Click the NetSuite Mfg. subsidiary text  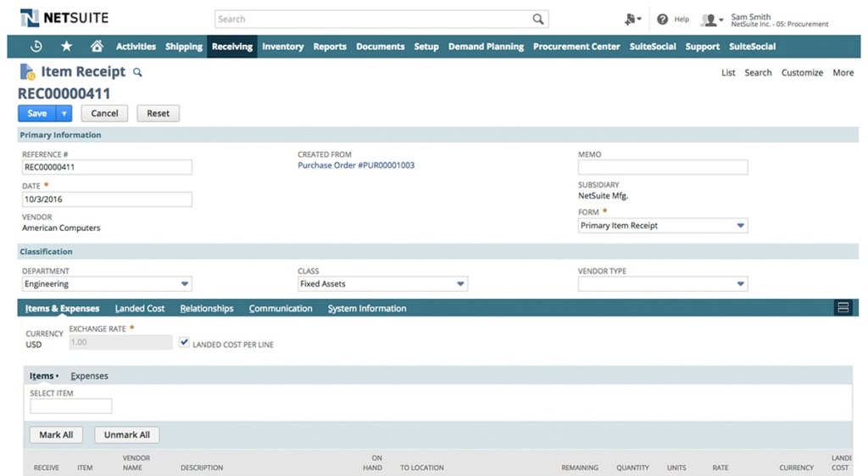(x=603, y=196)
